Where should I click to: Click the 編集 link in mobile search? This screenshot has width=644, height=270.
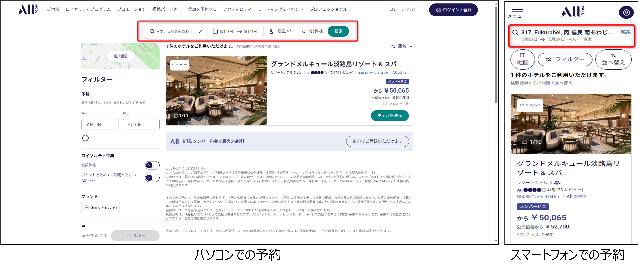[626, 32]
